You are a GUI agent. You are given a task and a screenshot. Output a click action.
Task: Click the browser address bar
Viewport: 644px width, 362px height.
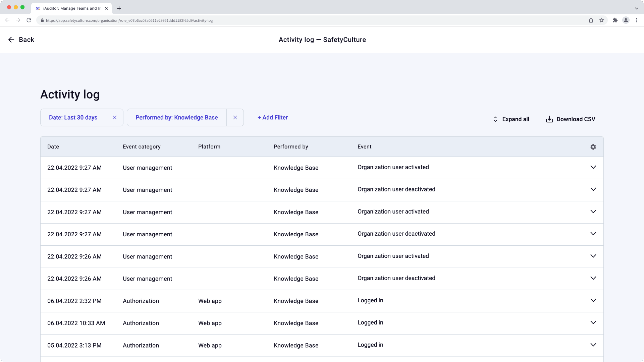coord(322,20)
